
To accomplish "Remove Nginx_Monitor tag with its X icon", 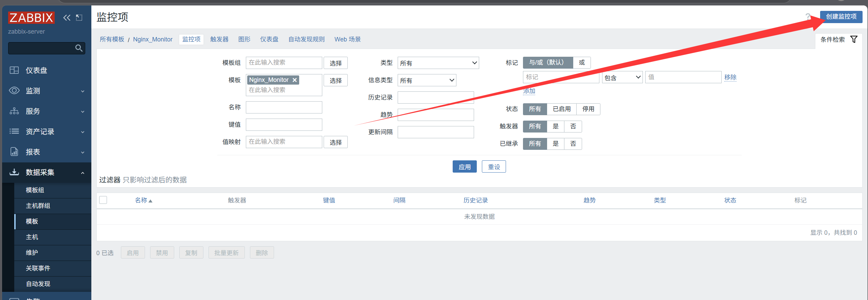I will tap(295, 80).
